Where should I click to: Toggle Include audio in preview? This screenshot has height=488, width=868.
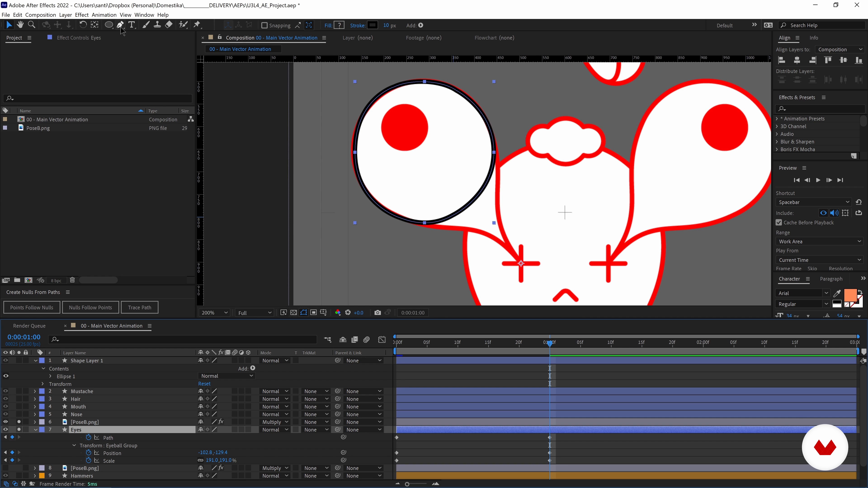[x=834, y=213]
